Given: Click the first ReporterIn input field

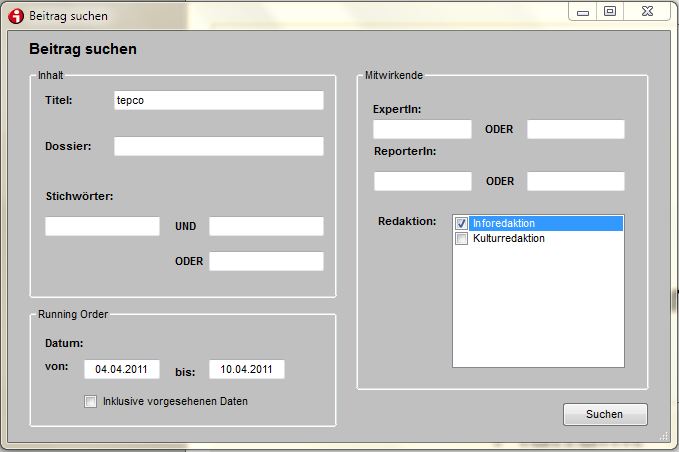Looking at the screenshot, I should pos(423,181).
